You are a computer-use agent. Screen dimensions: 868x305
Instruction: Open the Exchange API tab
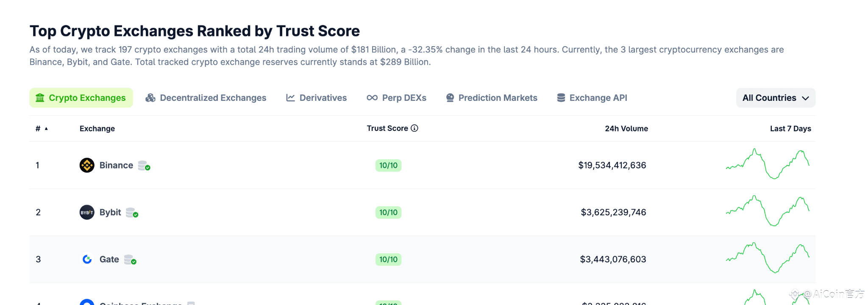point(592,98)
